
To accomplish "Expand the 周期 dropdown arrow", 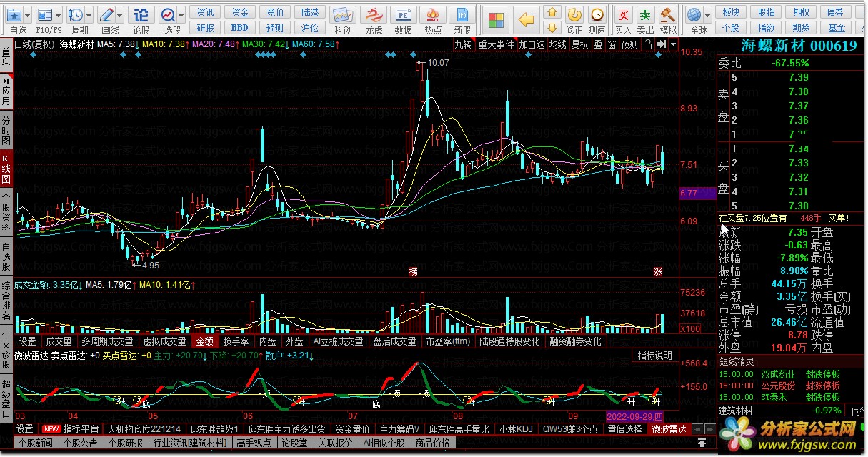I will (89, 15).
